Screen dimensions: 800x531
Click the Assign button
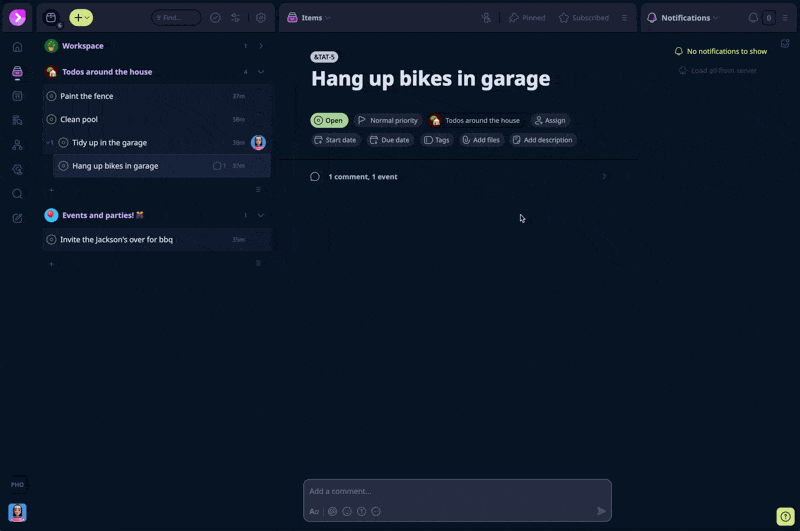pos(550,120)
